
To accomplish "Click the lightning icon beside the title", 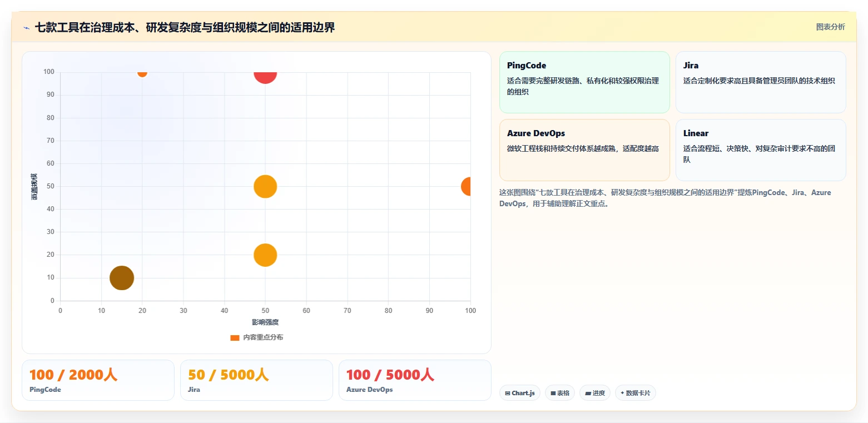I will [26, 28].
